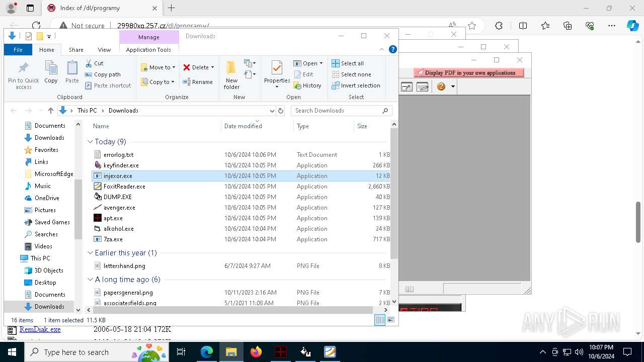Screen dimensions: 644x362
Task: Minimize the ribbon chevron
Action: click(x=382, y=49)
